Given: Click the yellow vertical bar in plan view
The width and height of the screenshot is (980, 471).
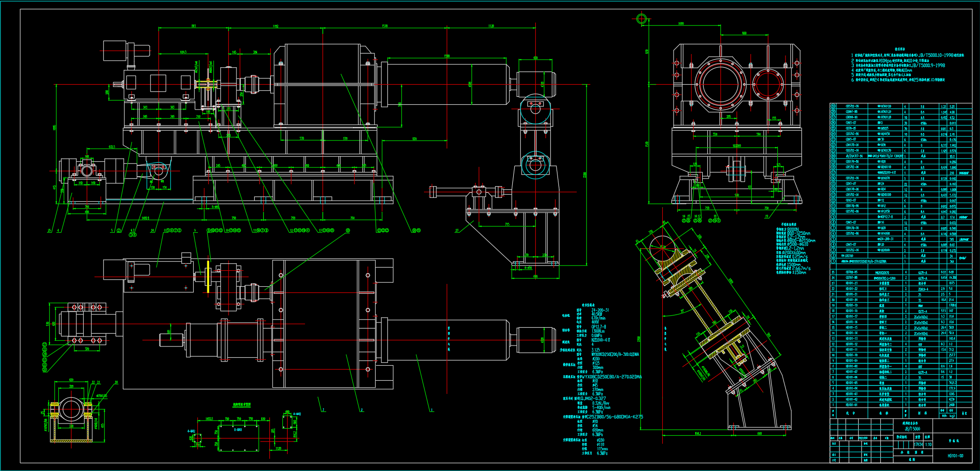Looking at the screenshot, I should point(208,277).
